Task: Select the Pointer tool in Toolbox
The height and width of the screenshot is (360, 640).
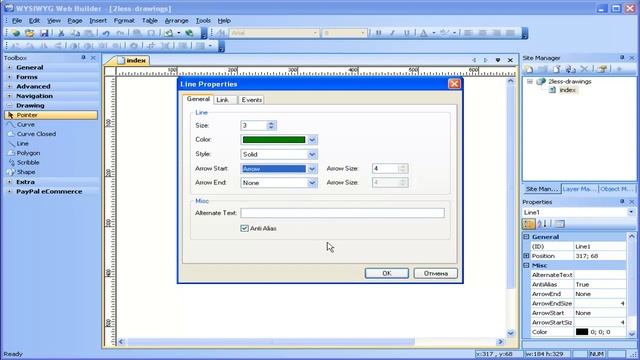Action: point(51,115)
